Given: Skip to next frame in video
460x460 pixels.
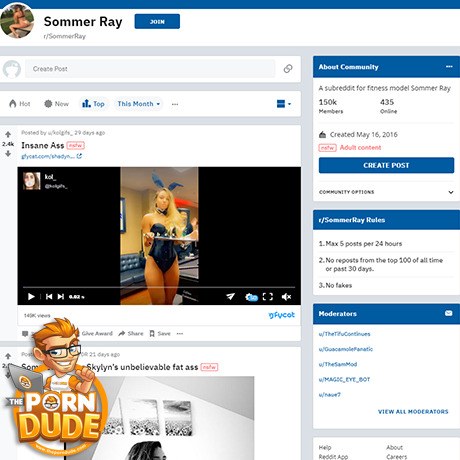Looking at the screenshot, I should (x=61, y=296).
